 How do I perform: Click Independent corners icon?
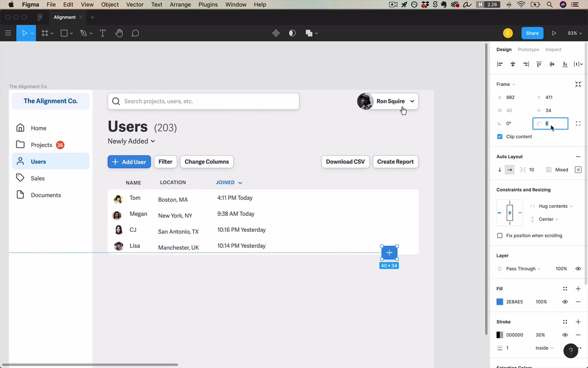tap(578, 123)
